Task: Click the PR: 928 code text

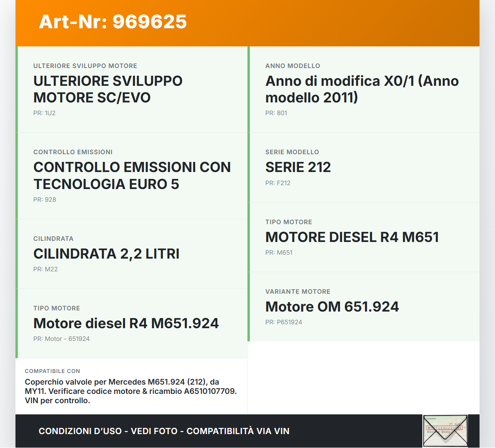Action: [44, 200]
